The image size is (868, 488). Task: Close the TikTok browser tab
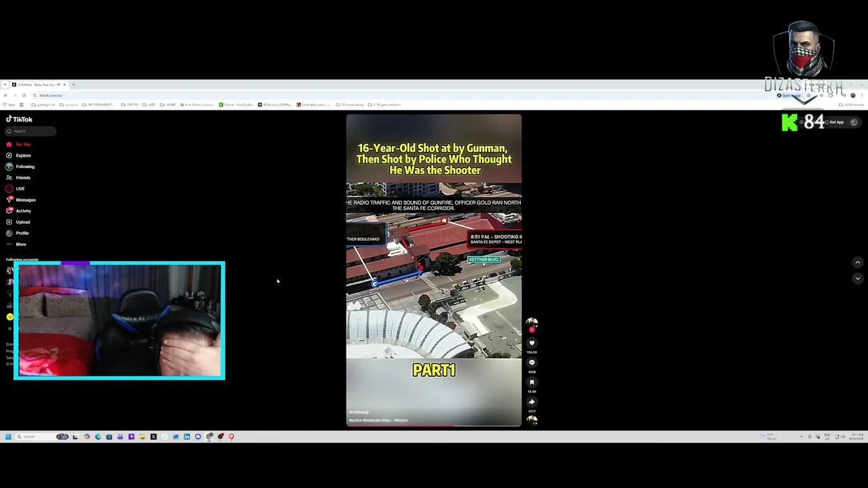[64, 85]
